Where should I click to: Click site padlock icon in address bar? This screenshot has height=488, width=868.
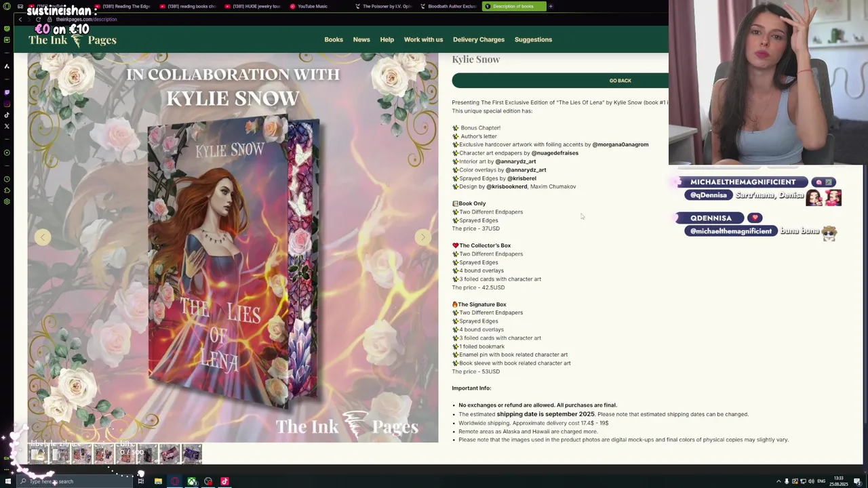coord(51,20)
